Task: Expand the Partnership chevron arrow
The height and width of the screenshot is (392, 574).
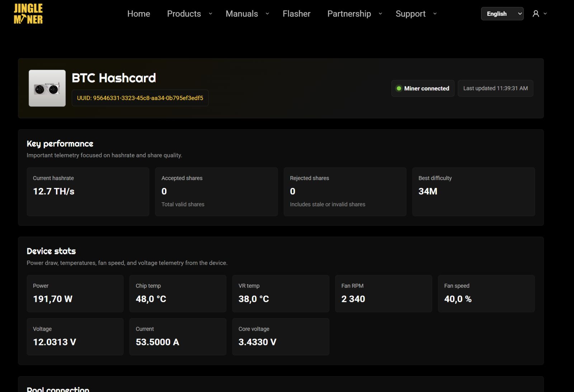Action: point(380,14)
